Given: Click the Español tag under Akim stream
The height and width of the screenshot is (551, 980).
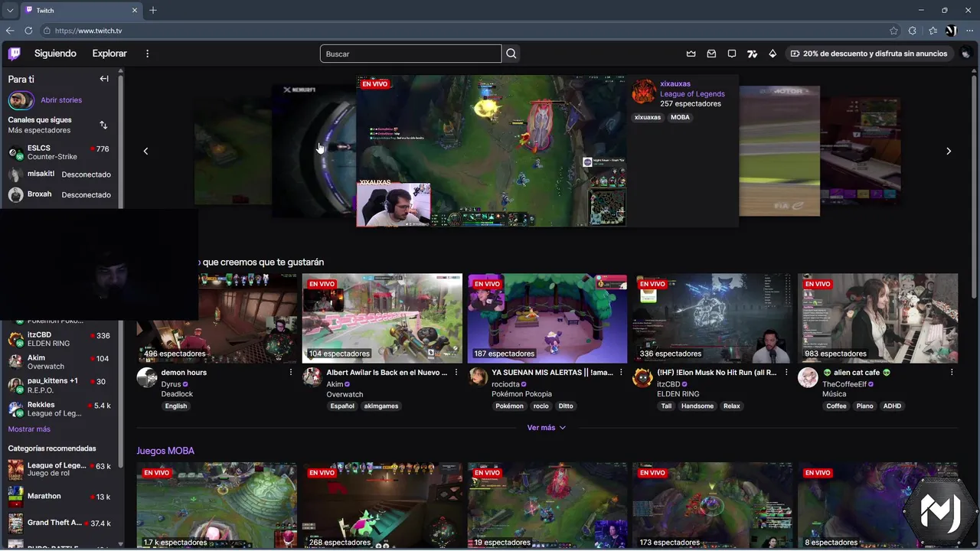Looking at the screenshot, I should click(x=342, y=406).
